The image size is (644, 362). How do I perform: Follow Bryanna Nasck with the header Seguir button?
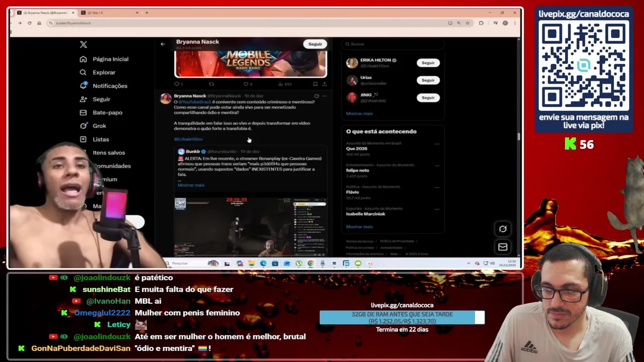[315, 44]
